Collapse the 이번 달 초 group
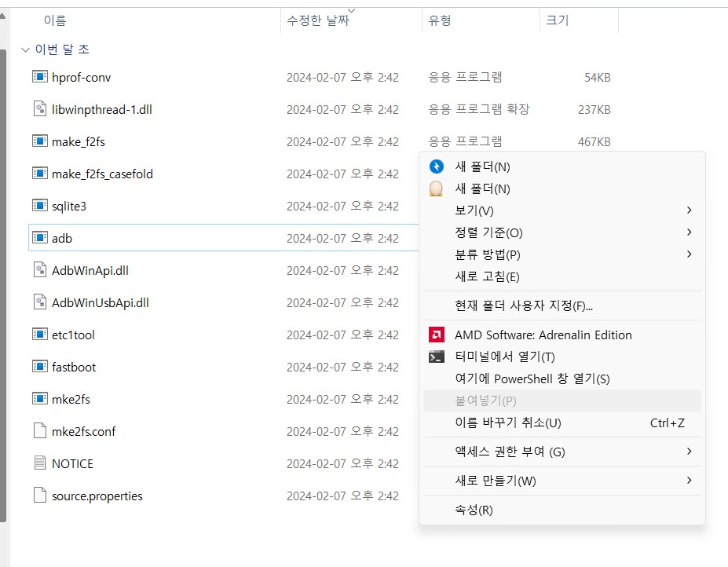728x567 pixels. [26, 49]
